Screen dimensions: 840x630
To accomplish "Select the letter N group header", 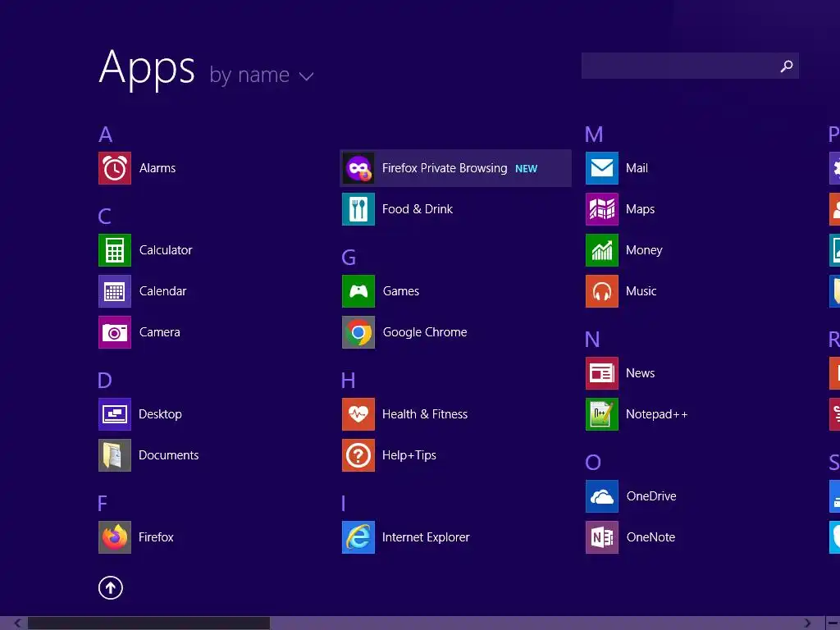I will pos(592,340).
